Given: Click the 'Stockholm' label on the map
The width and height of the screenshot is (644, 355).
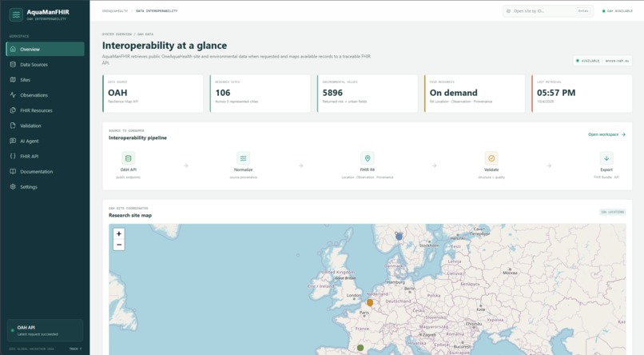Looking at the screenshot, I should pos(429,245).
